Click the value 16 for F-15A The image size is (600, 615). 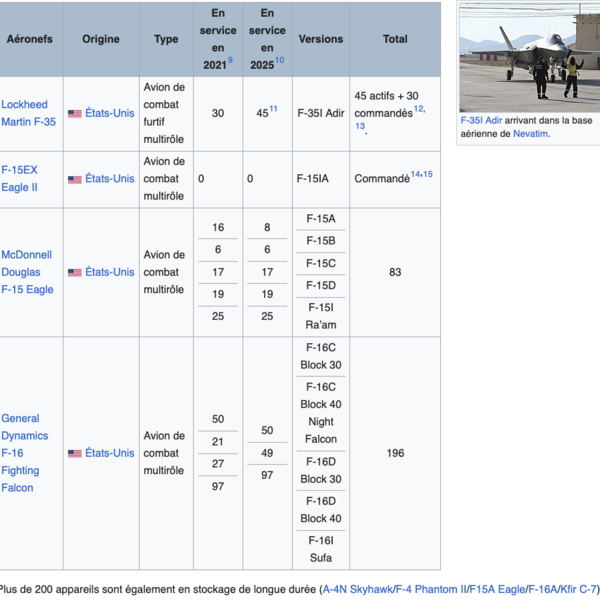click(x=218, y=227)
